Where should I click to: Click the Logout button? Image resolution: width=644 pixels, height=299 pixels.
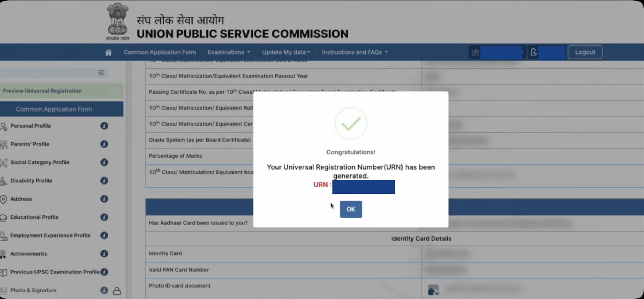tap(585, 52)
